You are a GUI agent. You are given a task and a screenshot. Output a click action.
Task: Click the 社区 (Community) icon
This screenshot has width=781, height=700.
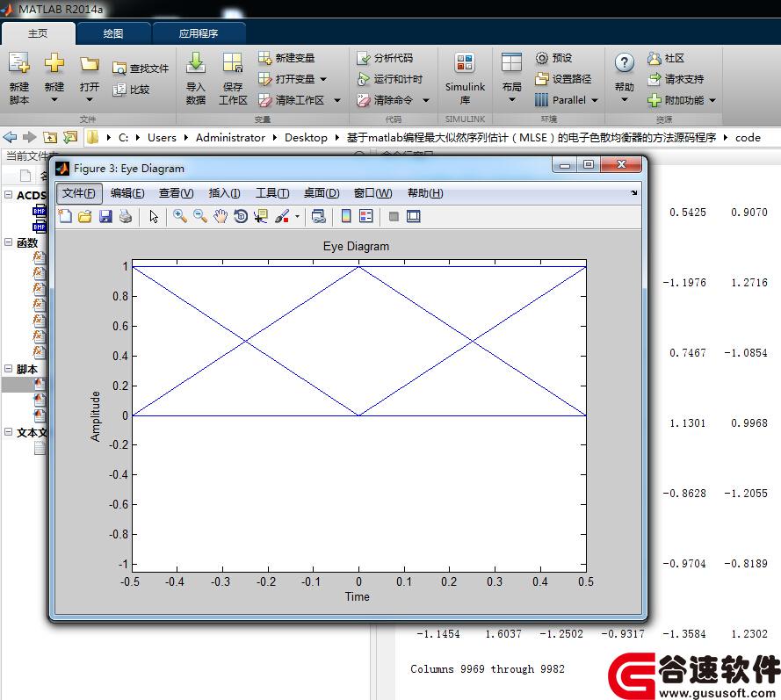(x=654, y=58)
